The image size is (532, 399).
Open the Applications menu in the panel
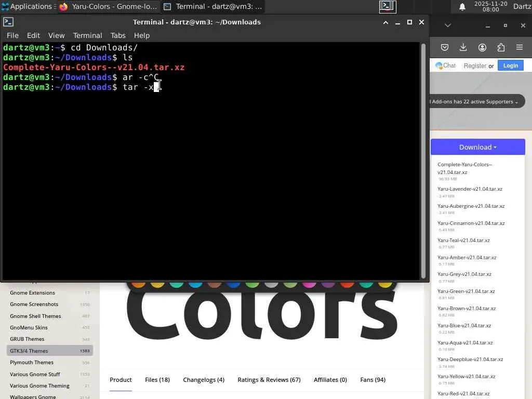[29, 6]
